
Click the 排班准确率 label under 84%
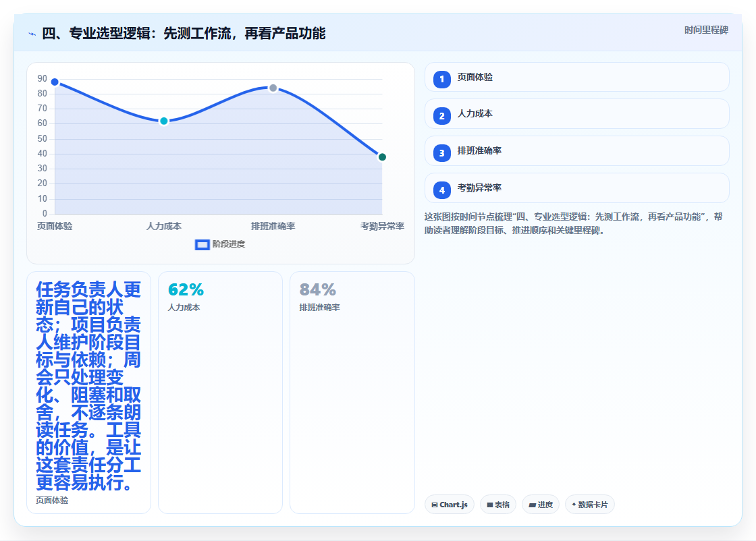click(320, 308)
